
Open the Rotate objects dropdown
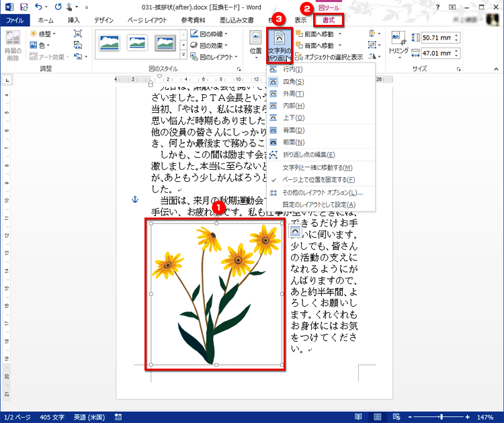(x=375, y=57)
